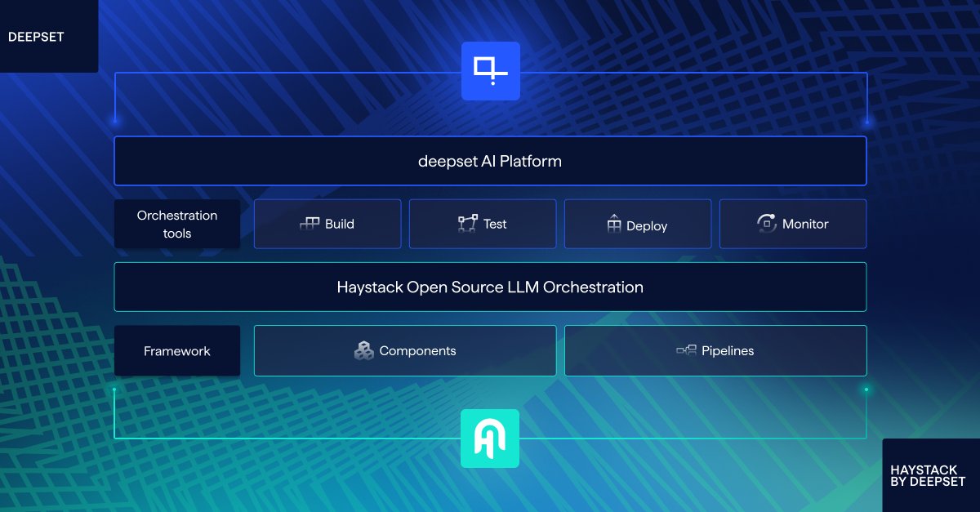Select the Framework label

(176, 350)
